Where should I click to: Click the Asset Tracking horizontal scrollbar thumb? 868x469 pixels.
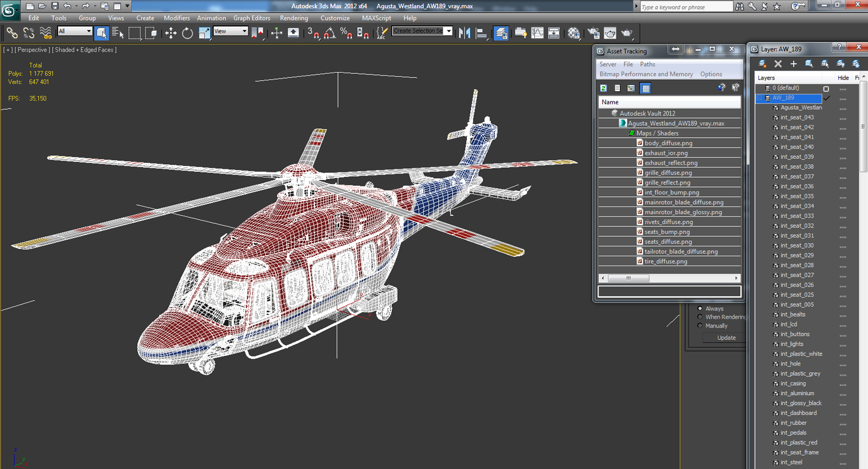[628, 278]
